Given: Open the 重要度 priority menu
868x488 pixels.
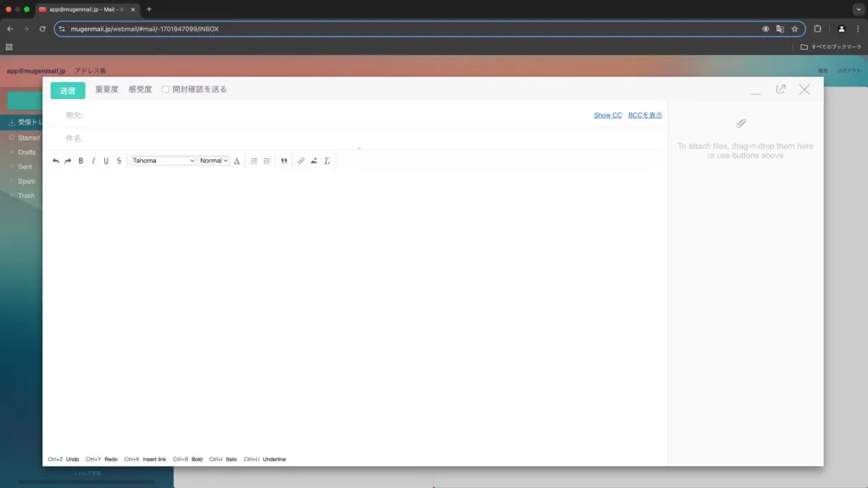Looking at the screenshot, I should tap(107, 90).
